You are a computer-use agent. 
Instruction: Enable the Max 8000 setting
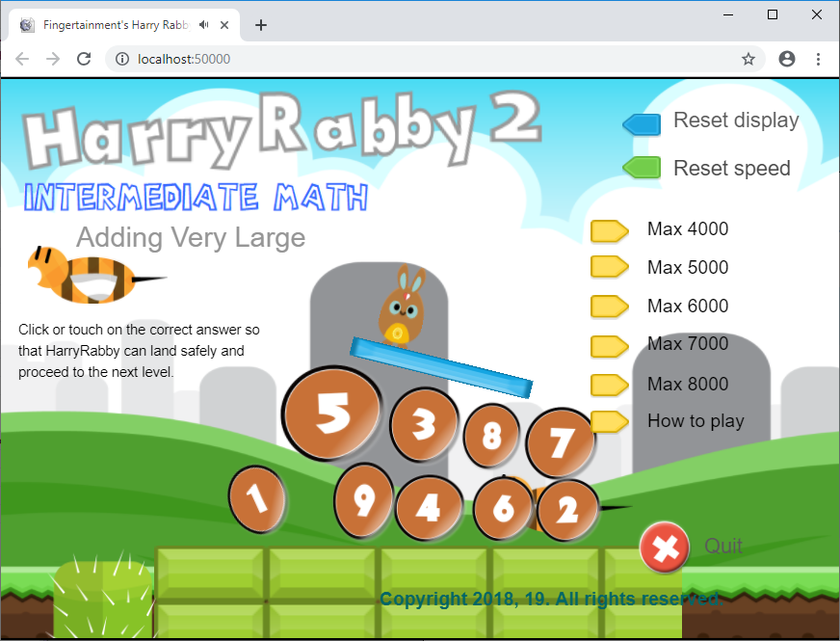[x=687, y=384]
